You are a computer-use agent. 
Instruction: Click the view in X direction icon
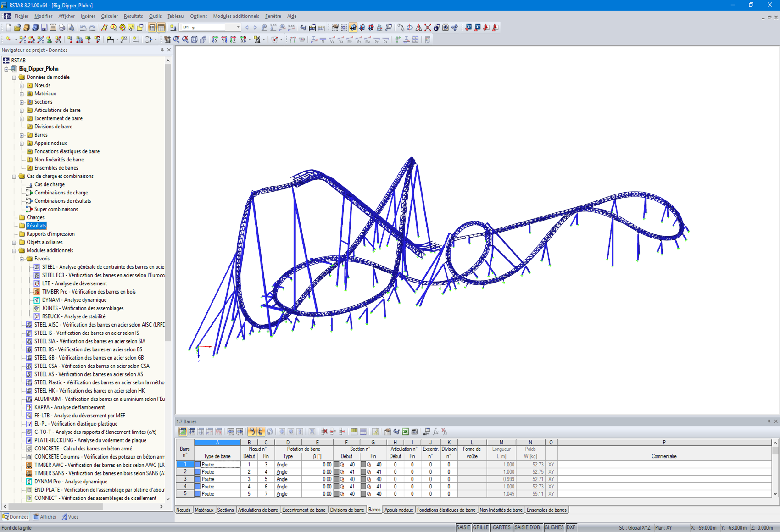click(x=215, y=40)
